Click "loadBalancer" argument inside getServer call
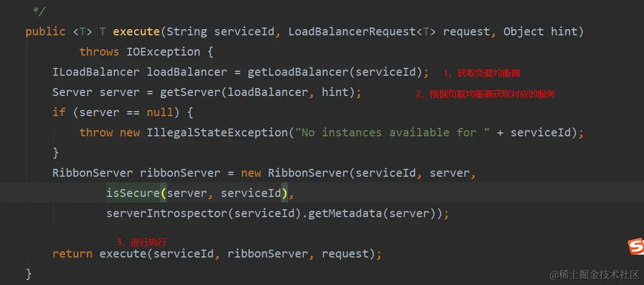The width and height of the screenshot is (644, 285). click(x=268, y=92)
